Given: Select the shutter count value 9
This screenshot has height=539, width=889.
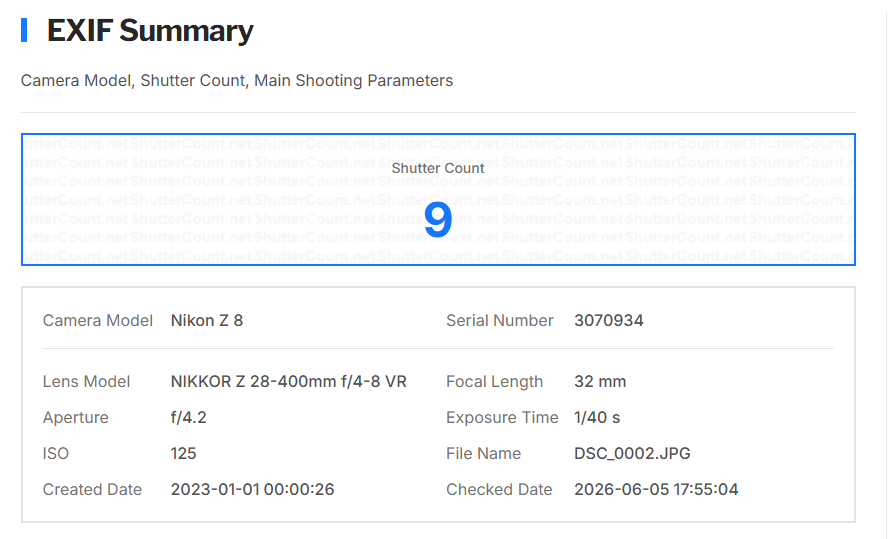Looking at the screenshot, I should click(438, 220).
